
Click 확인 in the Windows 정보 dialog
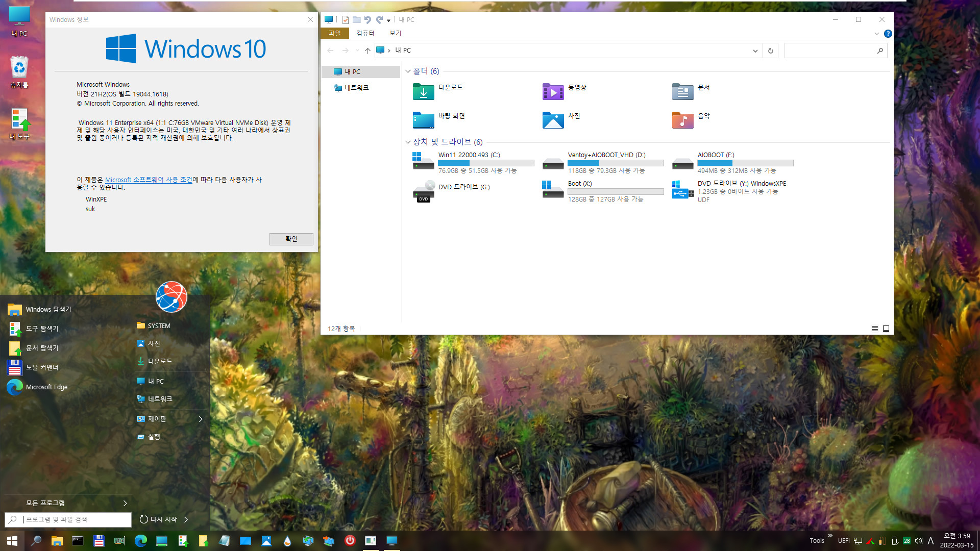291,239
